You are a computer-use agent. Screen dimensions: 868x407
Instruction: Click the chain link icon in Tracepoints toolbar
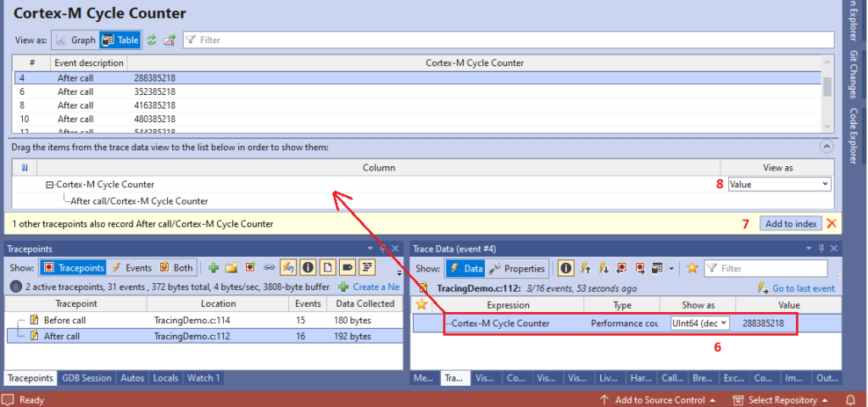(268, 268)
